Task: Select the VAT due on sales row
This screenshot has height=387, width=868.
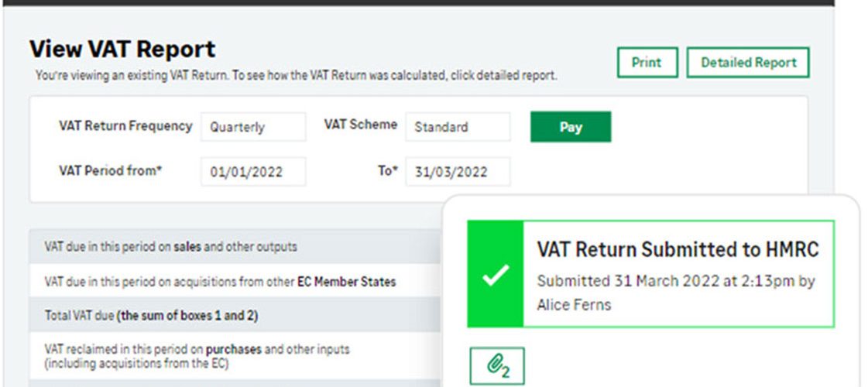Action: pos(235,246)
